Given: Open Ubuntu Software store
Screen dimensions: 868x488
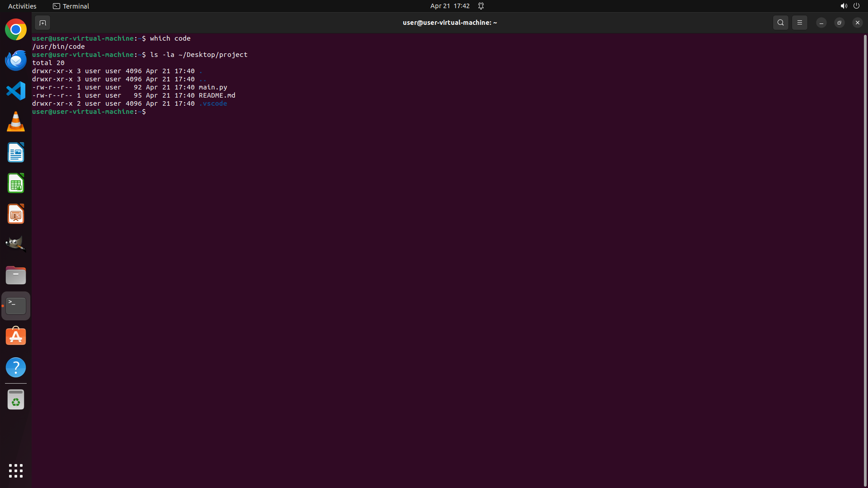Looking at the screenshot, I should [x=16, y=337].
